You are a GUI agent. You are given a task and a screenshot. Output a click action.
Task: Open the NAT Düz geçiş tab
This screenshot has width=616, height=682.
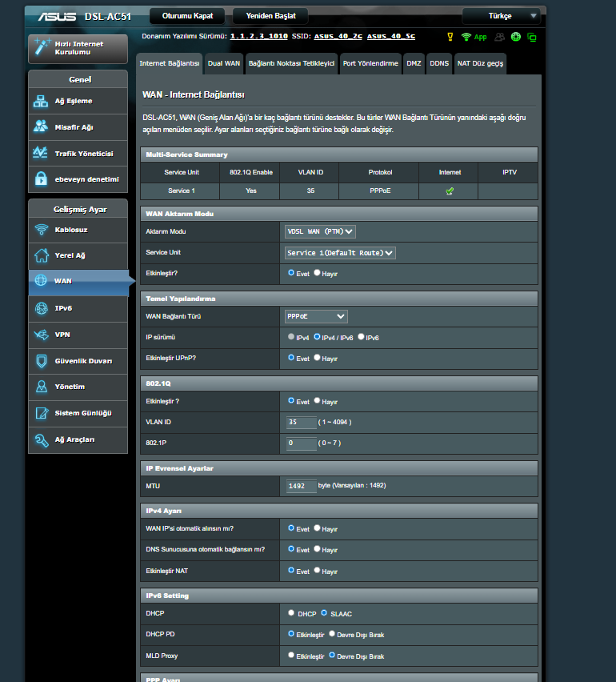coord(480,63)
